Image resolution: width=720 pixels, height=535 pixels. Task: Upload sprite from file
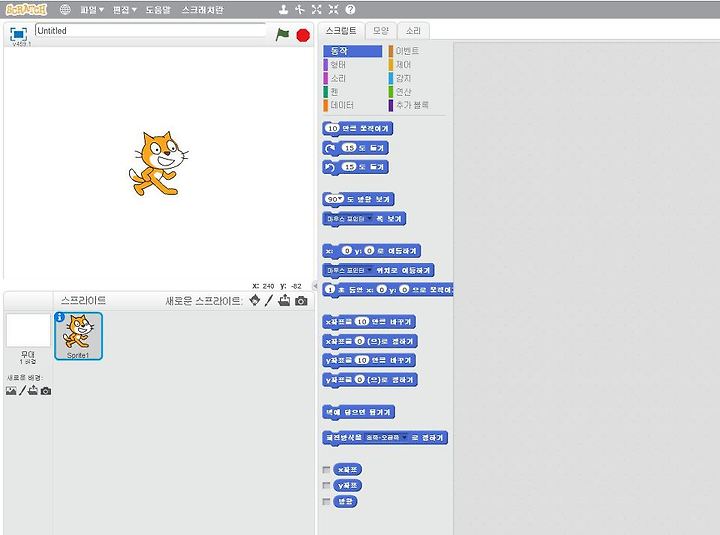click(x=284, y=300)
